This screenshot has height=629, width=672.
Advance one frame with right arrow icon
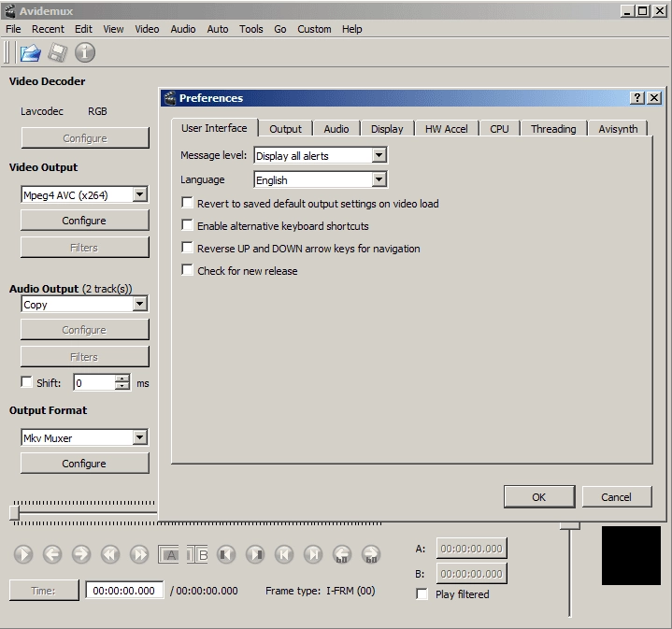(x=81, y=554)
